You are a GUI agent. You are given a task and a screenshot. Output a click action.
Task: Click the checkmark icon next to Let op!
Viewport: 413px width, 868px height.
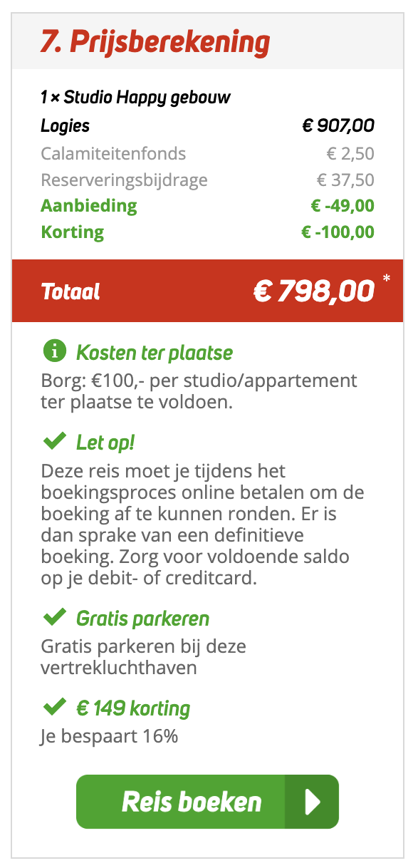[55, 442]
